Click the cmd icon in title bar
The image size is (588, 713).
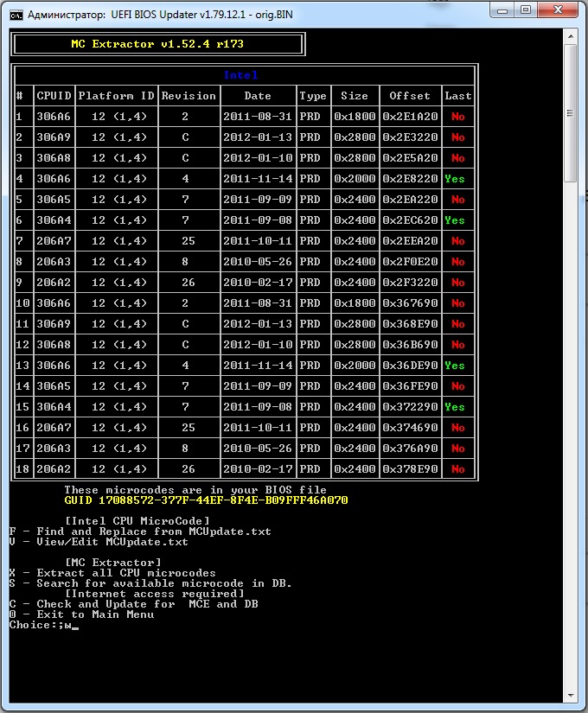click(16, 15)
